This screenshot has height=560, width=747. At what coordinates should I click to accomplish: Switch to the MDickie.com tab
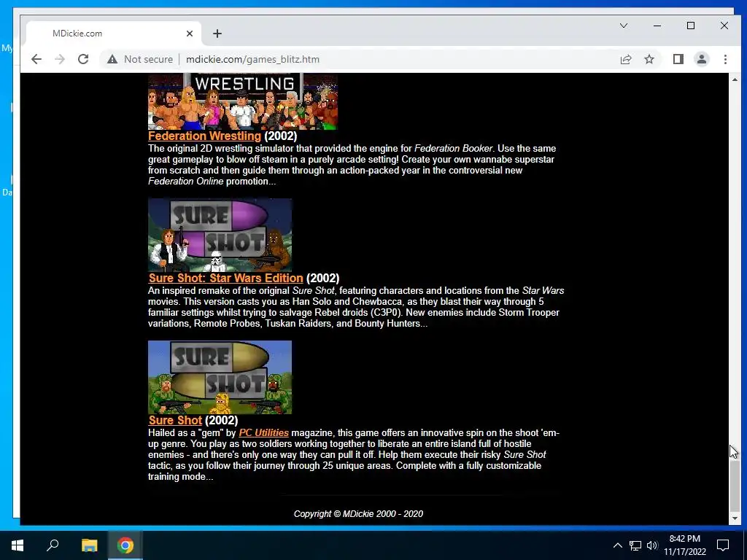coord(113,34)
